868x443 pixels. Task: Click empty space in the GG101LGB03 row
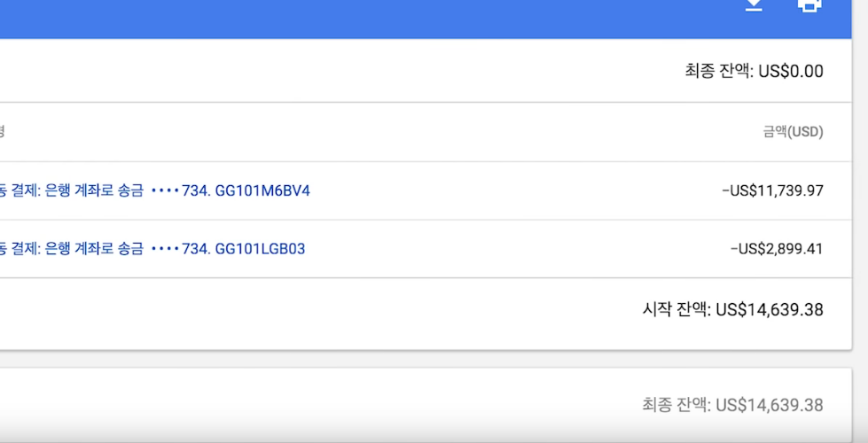[x=515, y=249]
